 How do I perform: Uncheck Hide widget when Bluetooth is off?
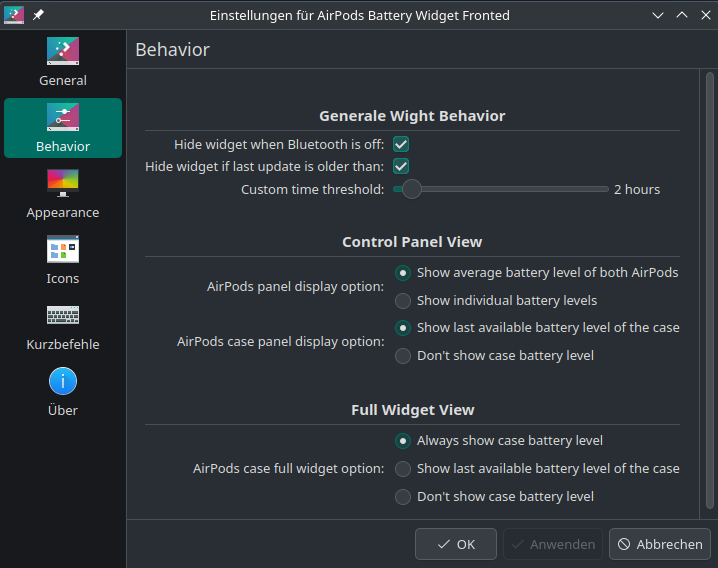(401, 144)
